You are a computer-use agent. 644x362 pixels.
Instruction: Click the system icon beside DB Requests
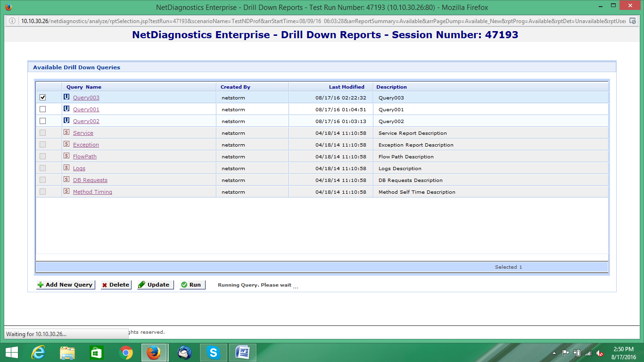click(x=66, y=180)
